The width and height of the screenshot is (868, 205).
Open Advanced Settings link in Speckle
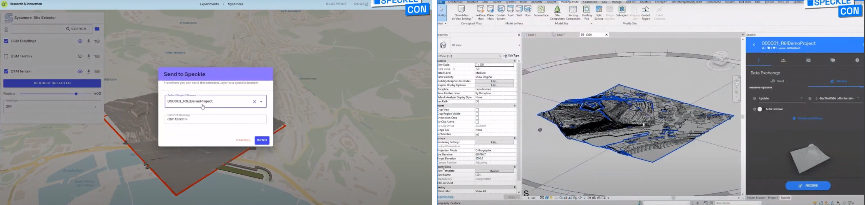click(808, 118)
